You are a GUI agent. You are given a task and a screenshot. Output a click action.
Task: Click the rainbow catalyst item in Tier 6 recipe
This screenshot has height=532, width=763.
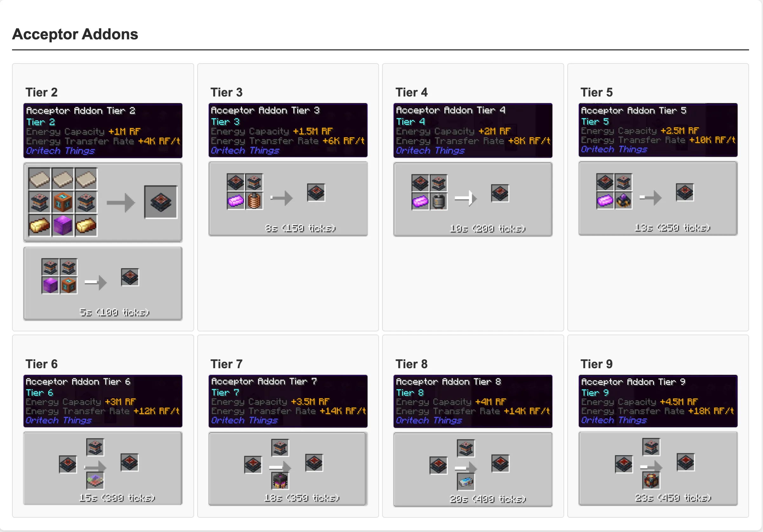pyautogui.click(x=96, y=481)
